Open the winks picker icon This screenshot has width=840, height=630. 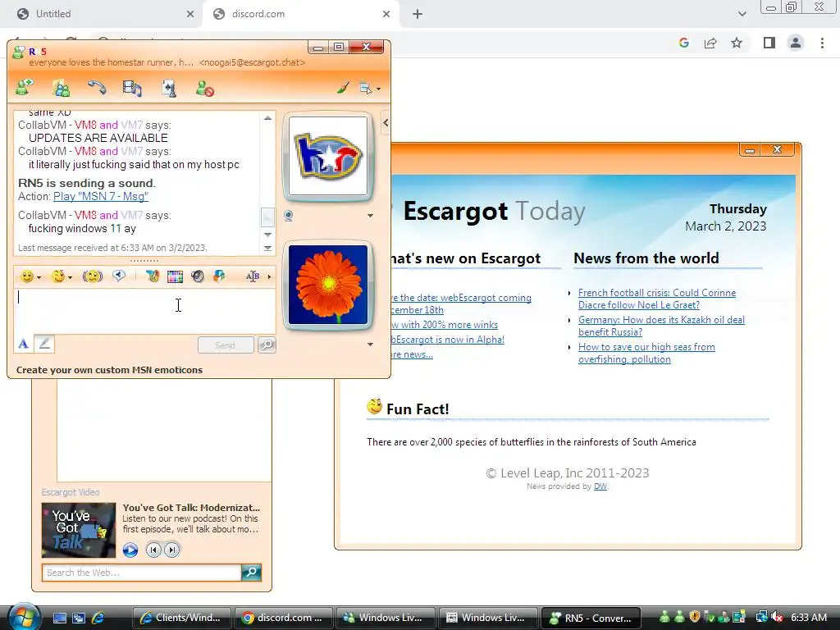58,276
